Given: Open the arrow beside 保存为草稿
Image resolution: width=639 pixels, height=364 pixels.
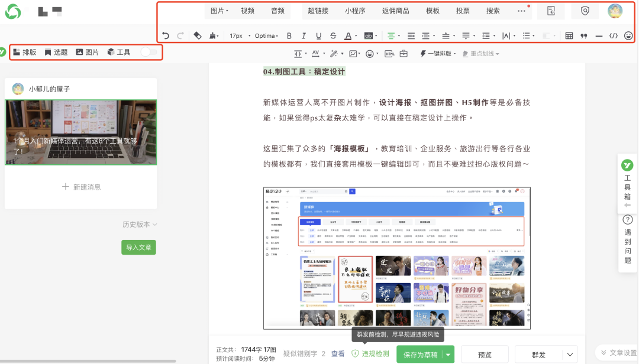Looking at the screenshot, I should tap(448, 355).
